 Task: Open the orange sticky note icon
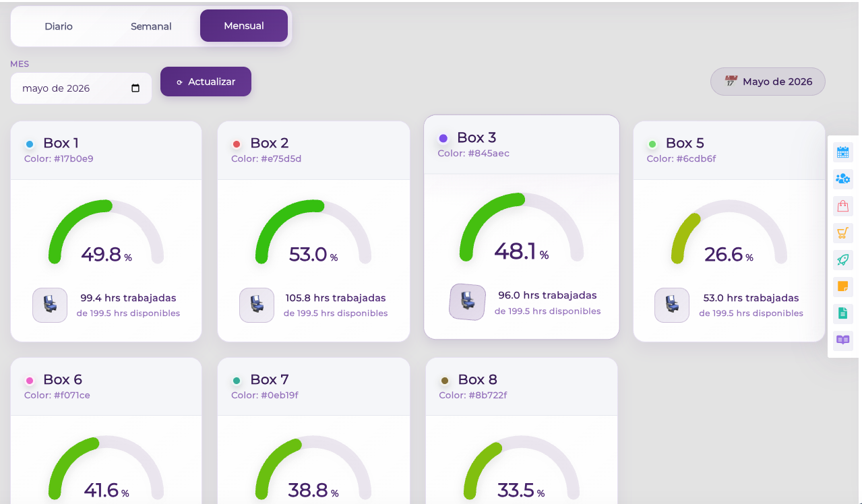coord(842,286)
